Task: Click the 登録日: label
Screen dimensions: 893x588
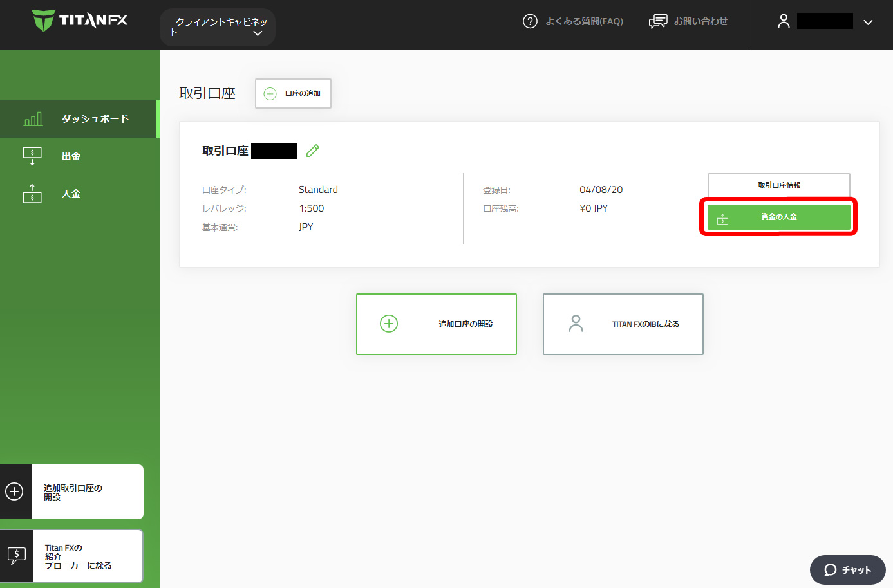Action: [496, 190]
